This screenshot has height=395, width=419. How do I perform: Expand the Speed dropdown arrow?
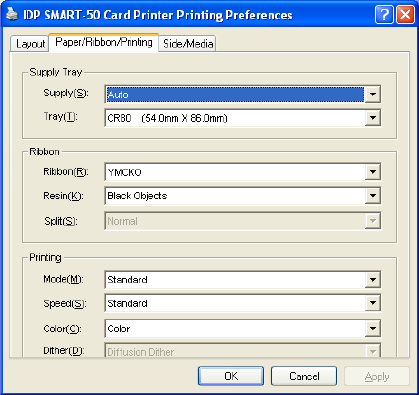(x=372, y=303)
